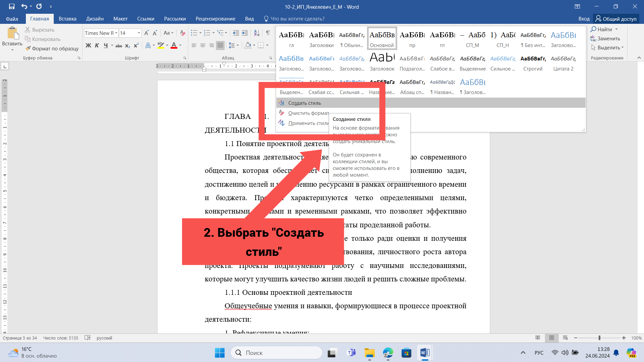Open the Find (Найти) dropdown arrow
The height and width of the screenshot is (362, 644).
pos(616,30)
